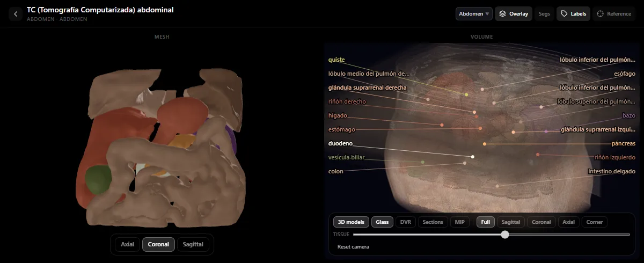
Task: Select the quiste label
Action: click(x=336, y=60)
